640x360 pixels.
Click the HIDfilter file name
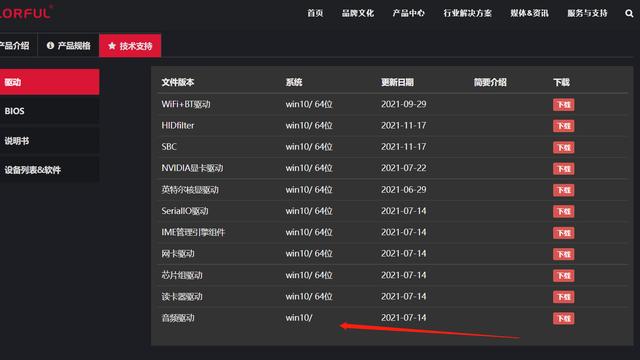pos(178,125)
